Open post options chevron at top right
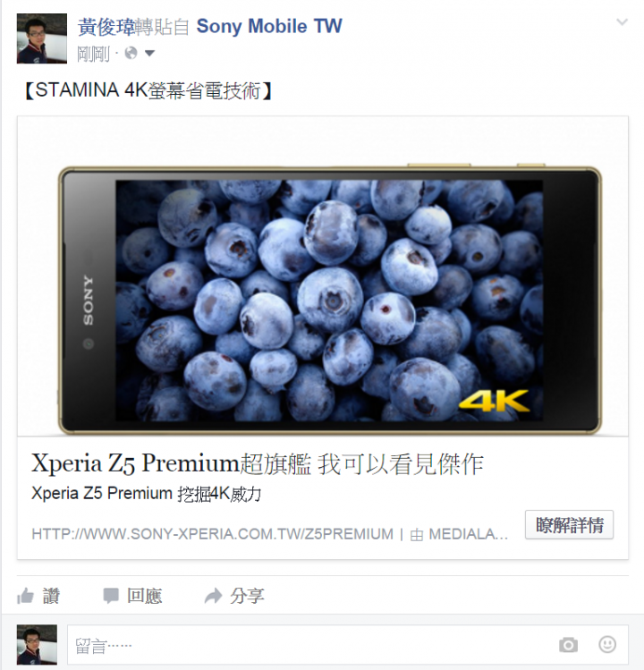 [x=623, y=21]
